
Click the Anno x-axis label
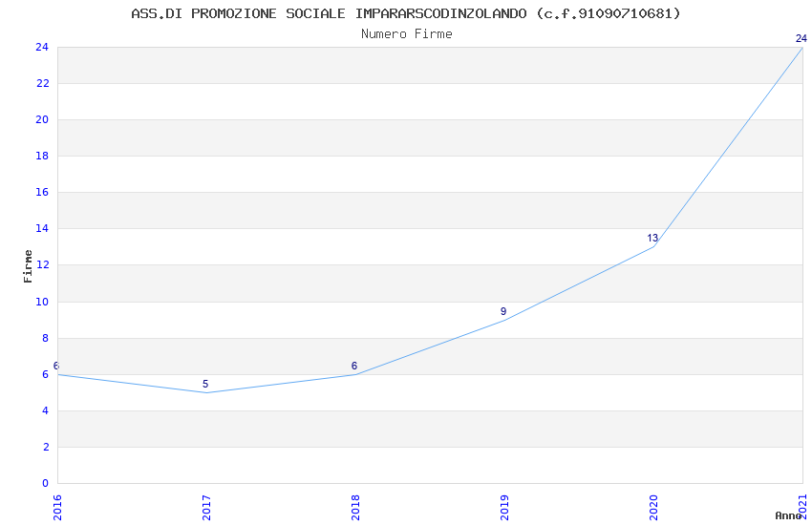tap(788, 515)
